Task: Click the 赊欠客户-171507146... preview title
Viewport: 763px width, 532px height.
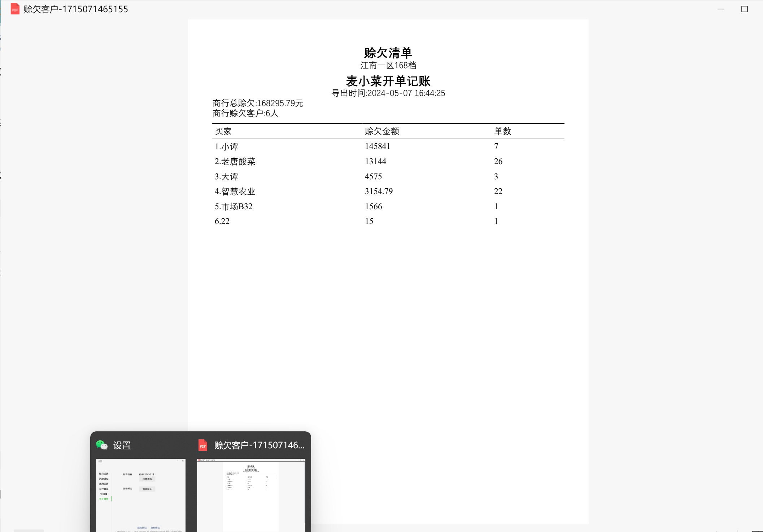Action: (x=259, y=445)
